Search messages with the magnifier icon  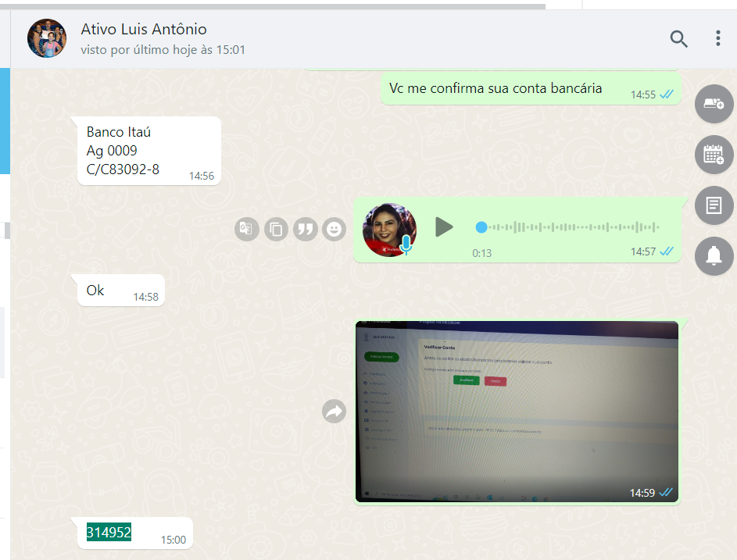pos(678,39)
